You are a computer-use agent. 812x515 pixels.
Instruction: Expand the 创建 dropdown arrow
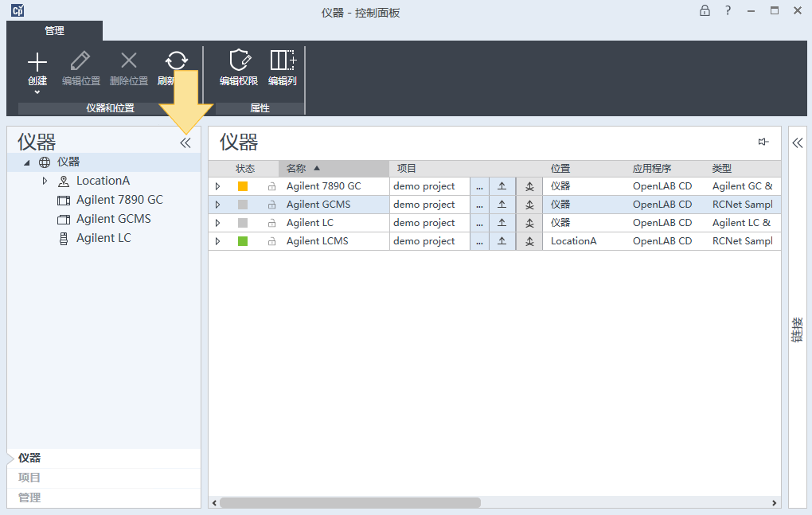37,92
